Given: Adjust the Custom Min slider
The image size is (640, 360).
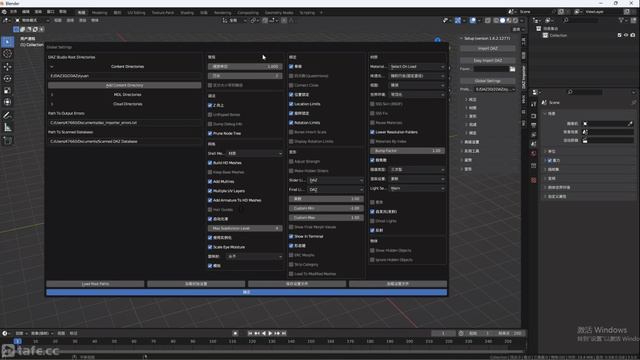Looking at the screenshot, I should (x=326, y=208).
